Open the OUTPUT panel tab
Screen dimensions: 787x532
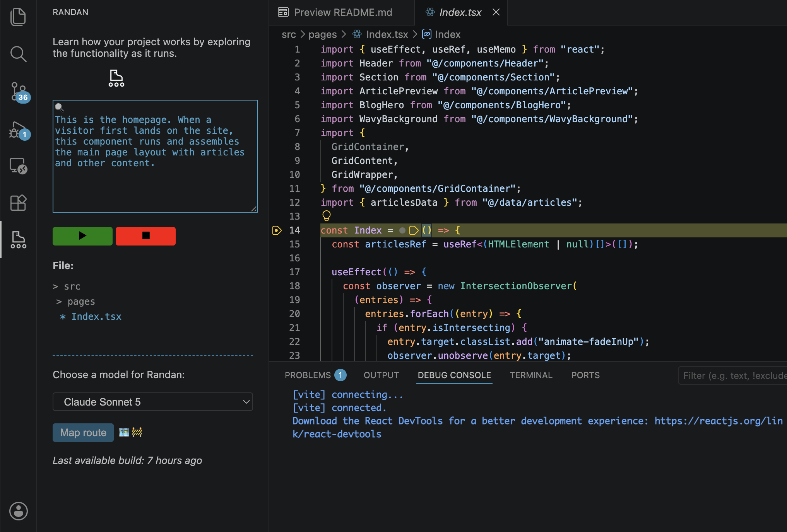click(x=381, y=375)
